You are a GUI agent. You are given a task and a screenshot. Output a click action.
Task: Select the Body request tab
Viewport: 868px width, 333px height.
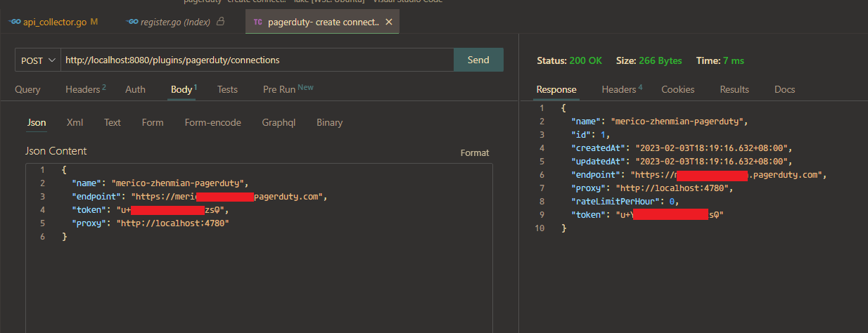pyautogui.click(x=184, y=89)
